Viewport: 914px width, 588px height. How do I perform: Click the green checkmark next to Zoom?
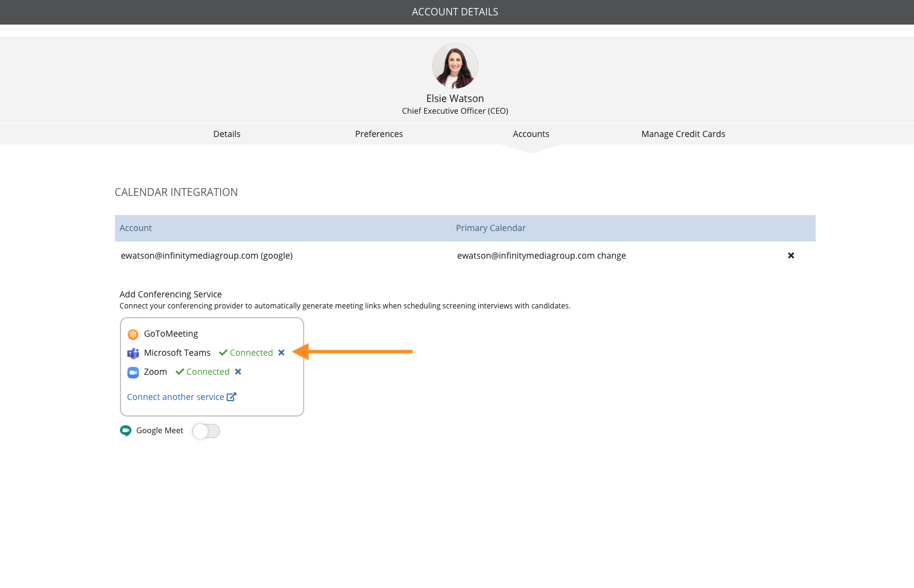click(x=179, y=372)
